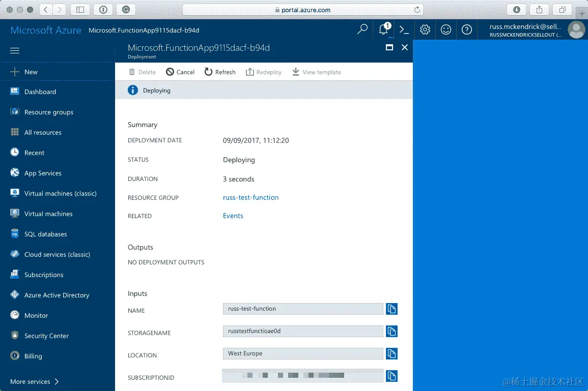Click the All resources grid icon
Image resolution: width=588 pixels, height=391 pixels.
pos(15,132)
